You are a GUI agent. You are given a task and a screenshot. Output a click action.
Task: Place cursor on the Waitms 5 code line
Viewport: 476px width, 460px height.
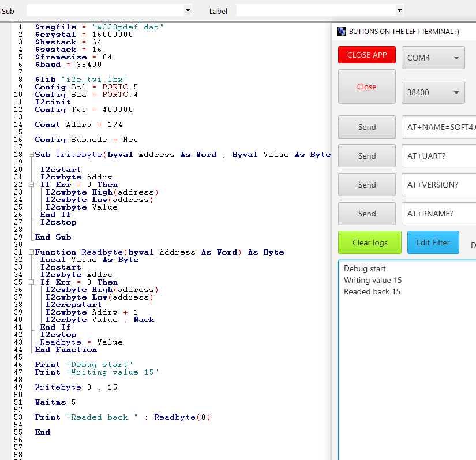coord(55,402)
